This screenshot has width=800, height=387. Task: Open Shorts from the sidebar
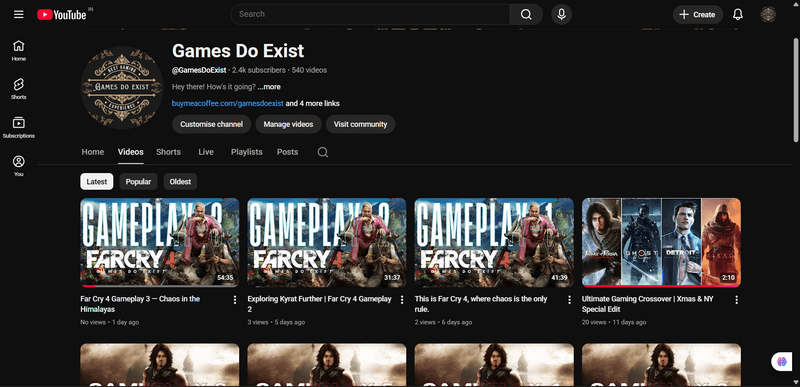19,89
